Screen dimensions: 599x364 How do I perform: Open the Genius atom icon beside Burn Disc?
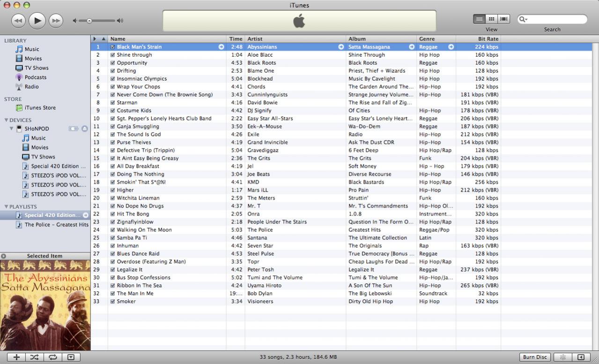[x=563, y=357]
